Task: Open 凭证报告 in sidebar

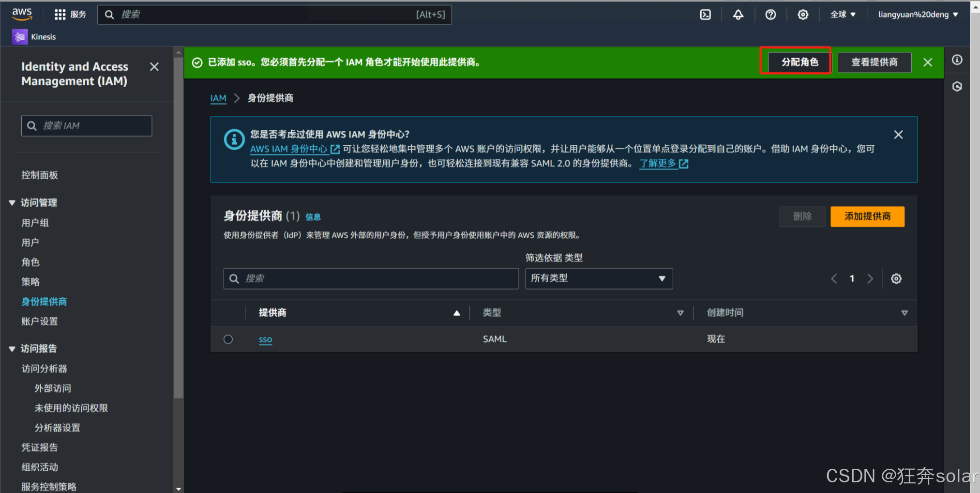Action: point(40,447)
